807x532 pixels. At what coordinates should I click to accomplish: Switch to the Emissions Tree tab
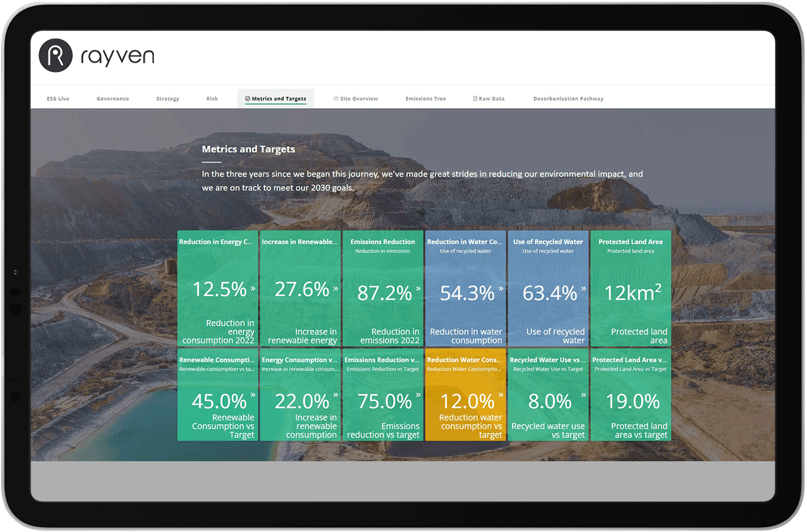point(425,98)
